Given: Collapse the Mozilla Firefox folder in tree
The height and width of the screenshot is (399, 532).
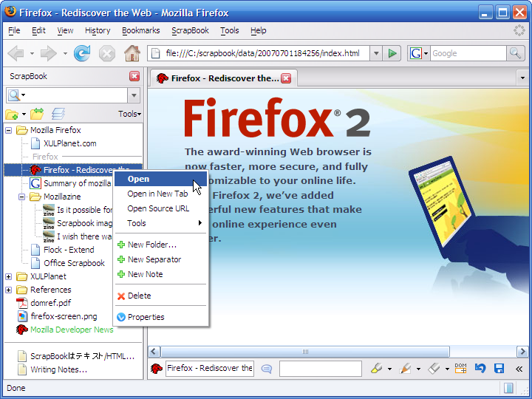Looking at the screenshot, I should coord(9,130).
